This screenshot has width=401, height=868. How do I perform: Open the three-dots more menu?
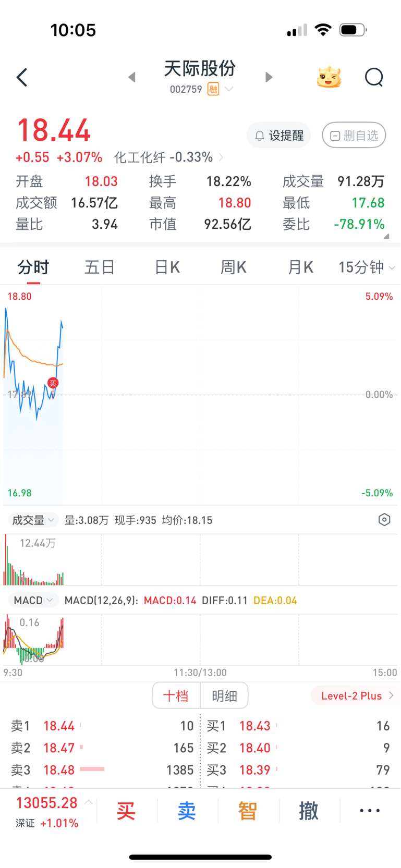[370, 811]
